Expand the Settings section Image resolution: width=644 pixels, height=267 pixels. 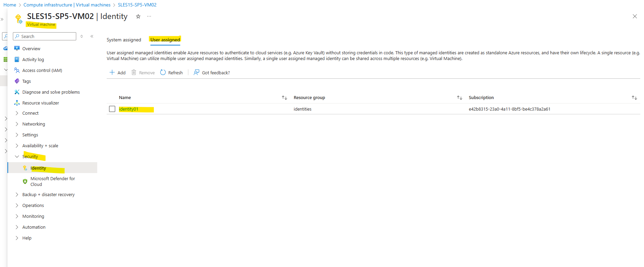[30, 135]
